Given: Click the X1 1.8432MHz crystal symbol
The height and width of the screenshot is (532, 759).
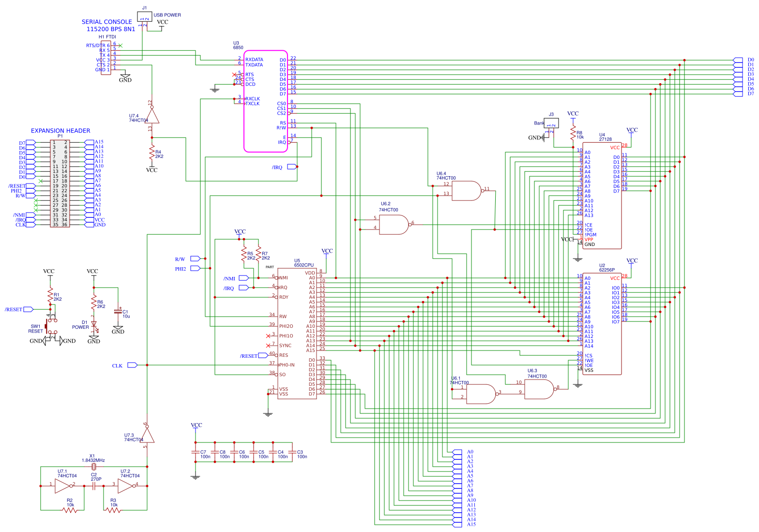Looking at the screenshot, I should coord(94,467).
